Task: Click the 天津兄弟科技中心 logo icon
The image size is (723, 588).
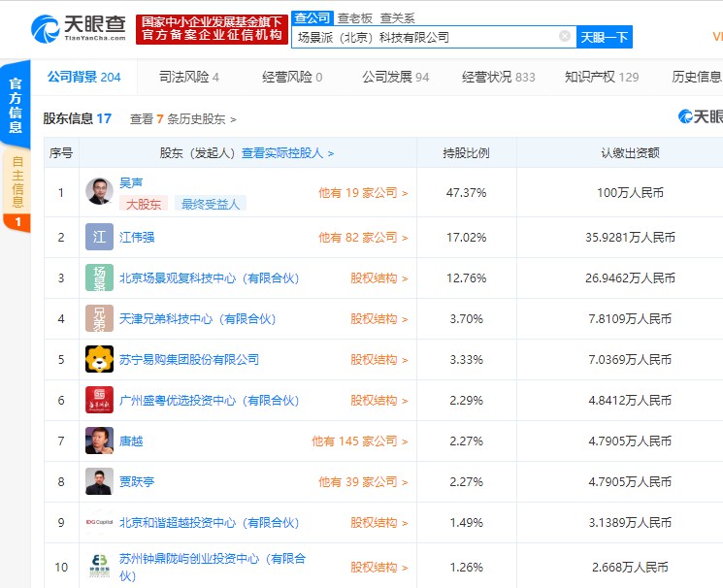Action: (99, 317)
